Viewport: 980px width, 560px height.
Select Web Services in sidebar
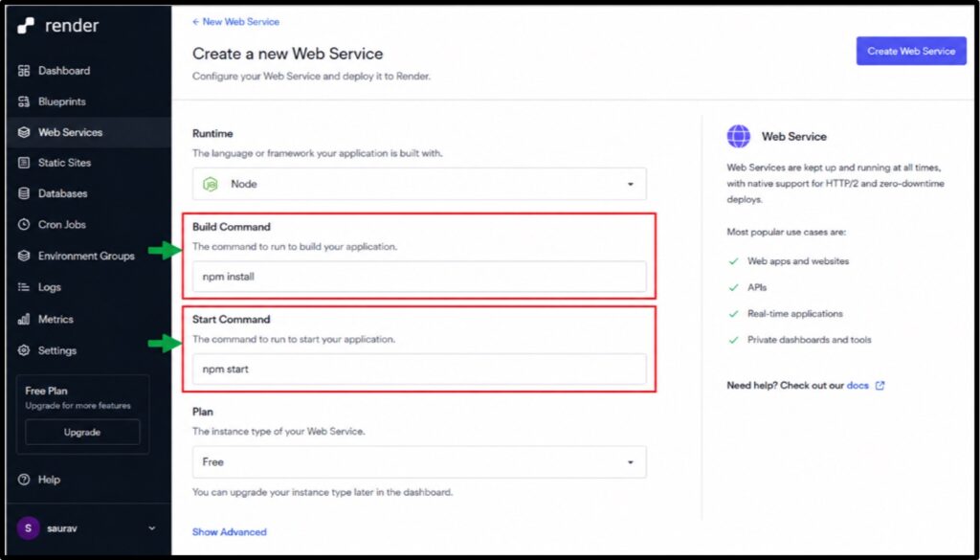[x=88, y=132]
